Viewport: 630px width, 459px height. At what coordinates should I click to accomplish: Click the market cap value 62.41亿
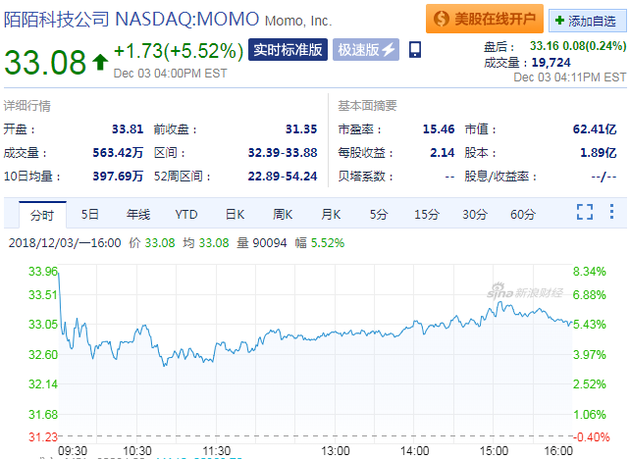[x=594, y=129]
